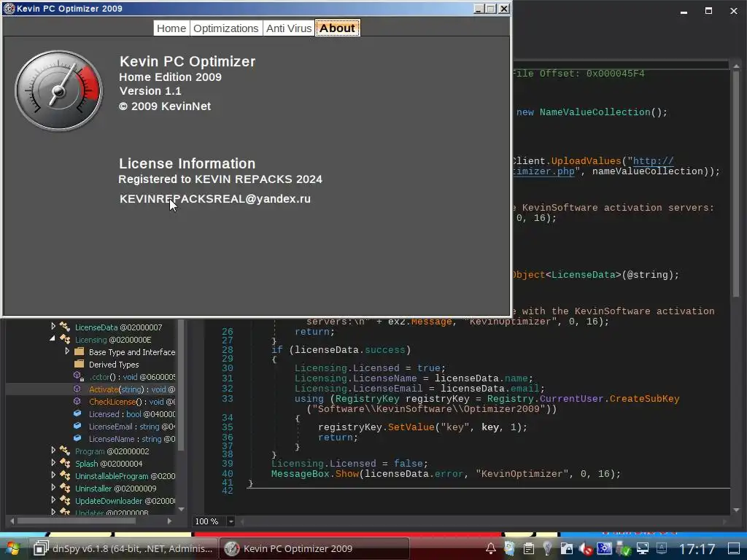Click the LicenseData class icon in dnSpy tree
The image size is (747, 560).
[65, 327]
